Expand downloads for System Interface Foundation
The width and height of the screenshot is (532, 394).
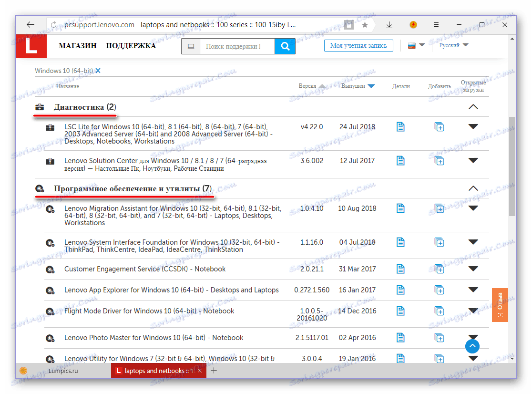473,242
